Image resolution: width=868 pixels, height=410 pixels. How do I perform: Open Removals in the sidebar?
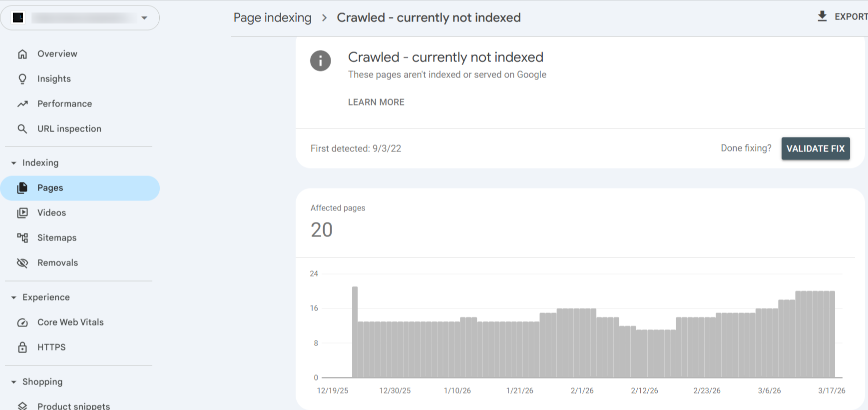click(80, 263)
